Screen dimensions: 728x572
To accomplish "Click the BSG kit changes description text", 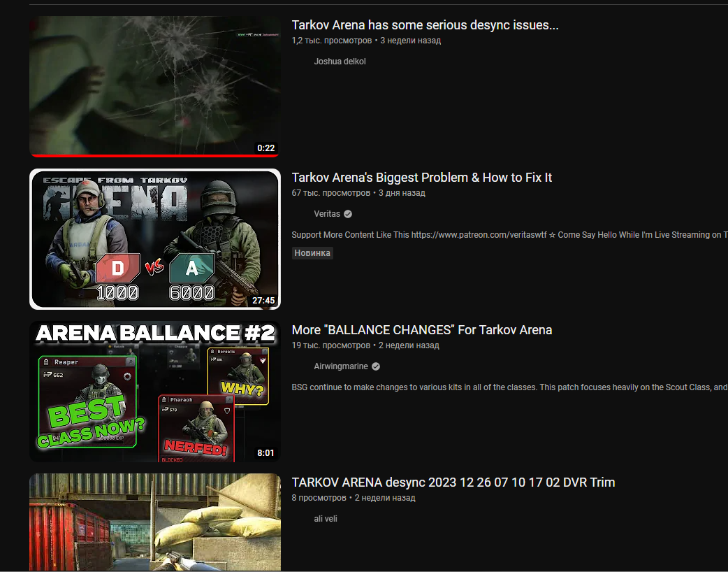I will coord(509,387).
